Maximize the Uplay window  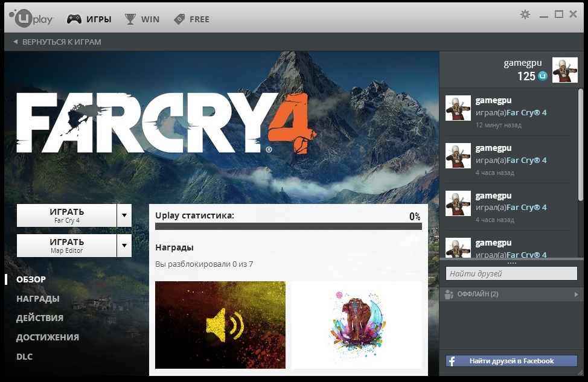(559, 14)
